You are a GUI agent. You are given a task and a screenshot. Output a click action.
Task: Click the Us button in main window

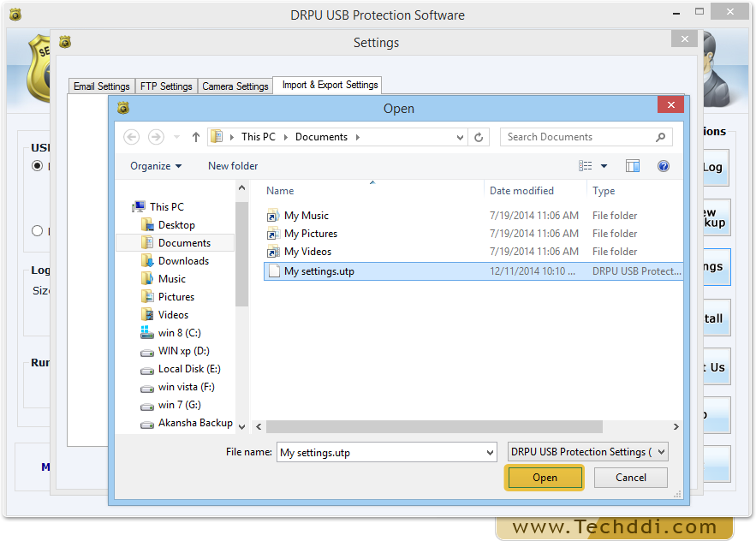click(717, 367)
